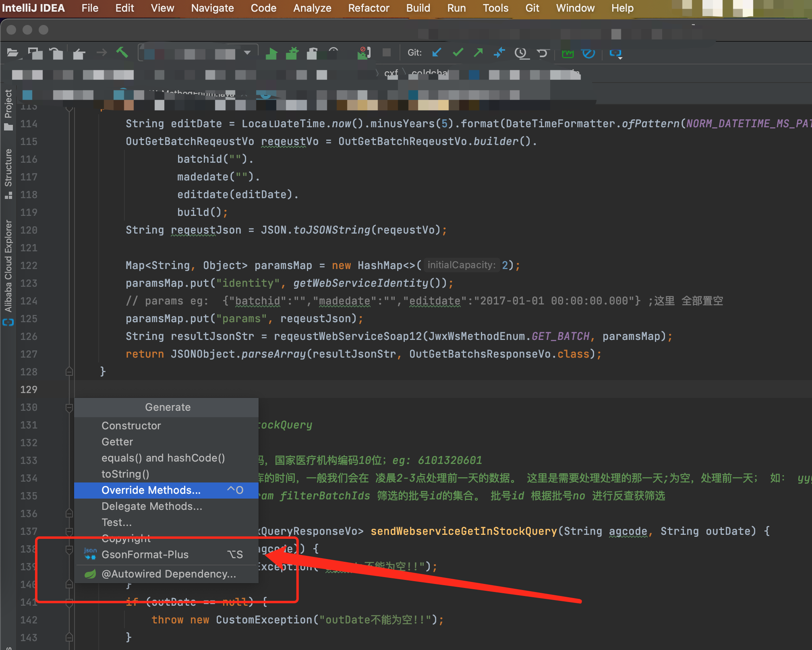Open the run configuration dropdown
This screenshot has width=812, height=650.
(x=248, y=52)
